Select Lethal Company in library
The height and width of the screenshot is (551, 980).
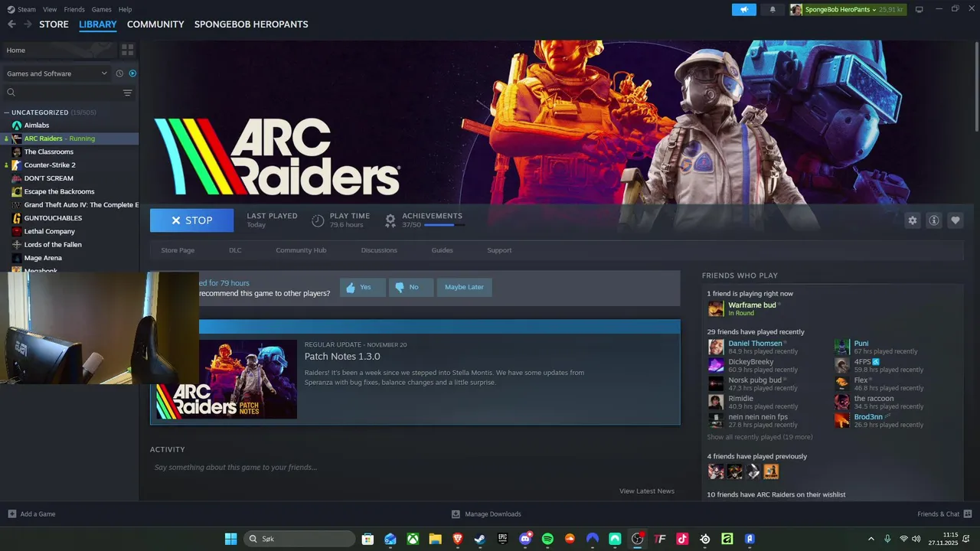50,231
